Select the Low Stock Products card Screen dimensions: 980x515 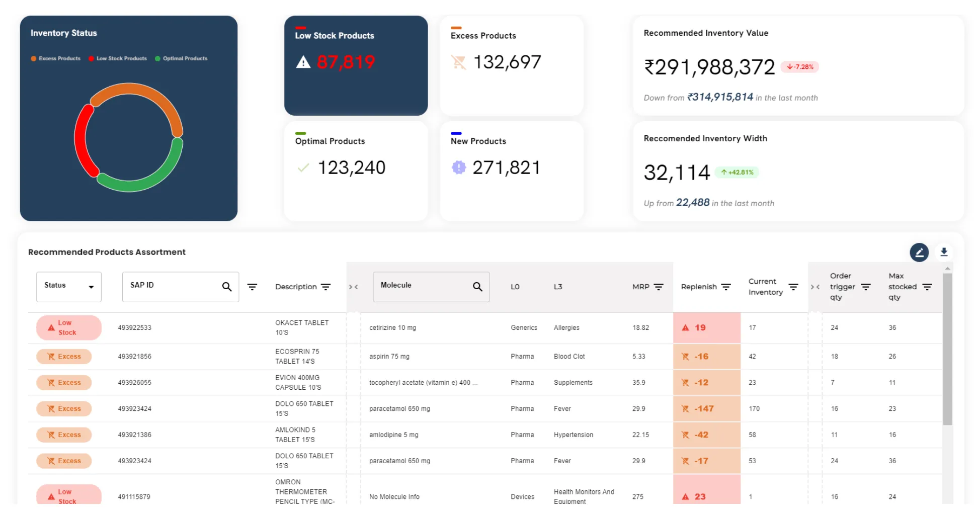coord(356,65)
